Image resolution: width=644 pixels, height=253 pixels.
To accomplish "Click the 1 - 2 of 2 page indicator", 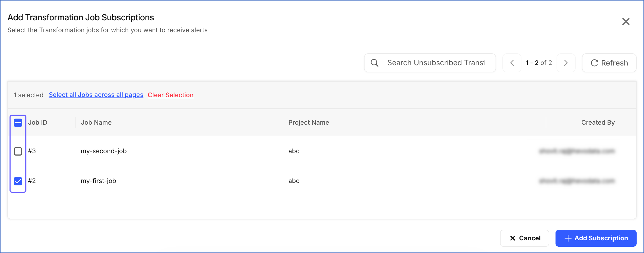I will click(539, 63).
